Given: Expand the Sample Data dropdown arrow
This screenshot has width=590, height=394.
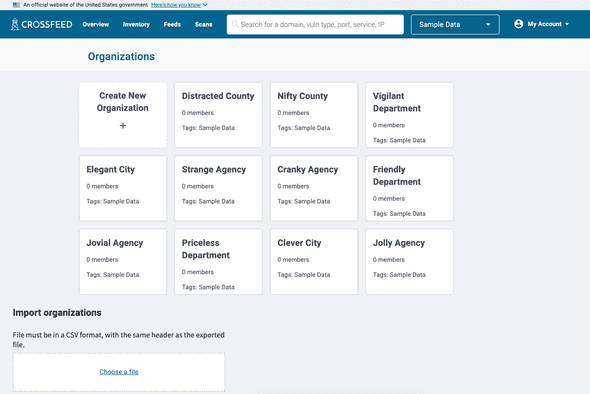Looking at the screenshot, I should [x=488, y=24].
